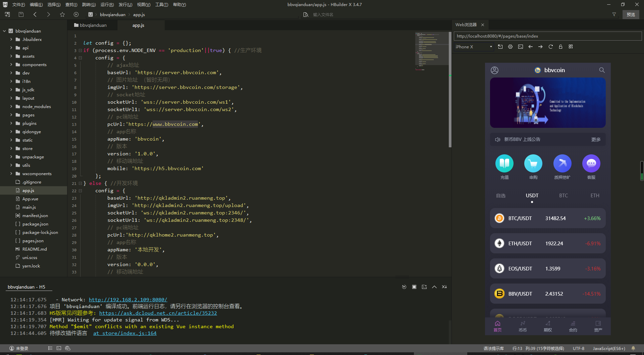This screenshot has width=644, height=355.
Task: Click the bookmark star icon
Action: (x=62, y=14)
